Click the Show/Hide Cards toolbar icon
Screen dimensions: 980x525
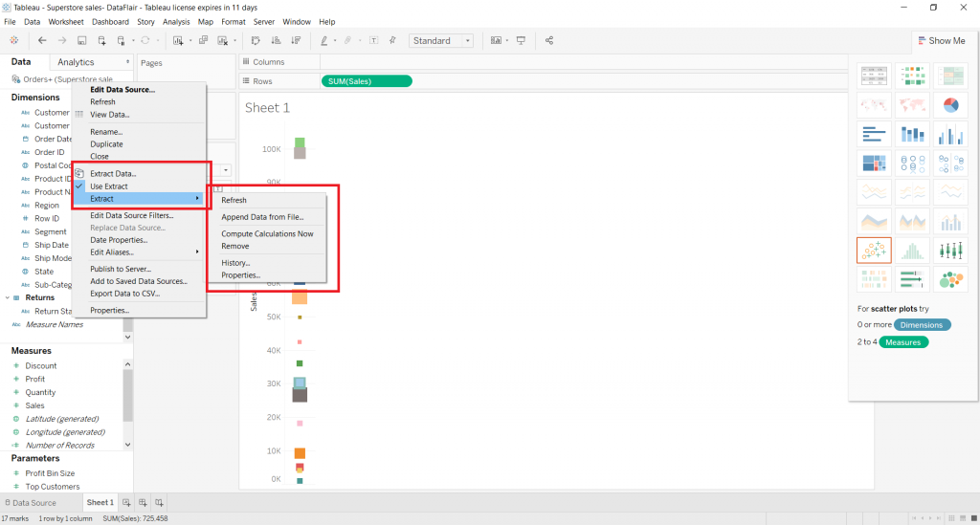496,40
